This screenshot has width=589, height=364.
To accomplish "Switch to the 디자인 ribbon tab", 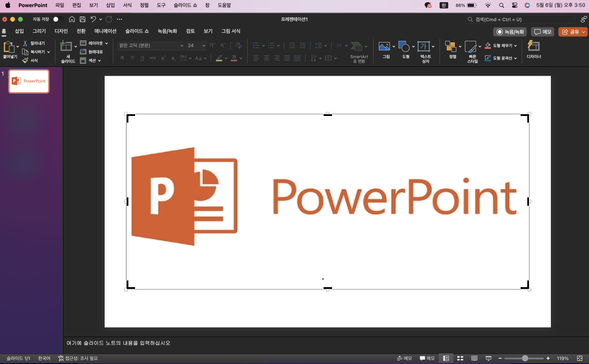I will pyautogui.click(x=61, y=31).
